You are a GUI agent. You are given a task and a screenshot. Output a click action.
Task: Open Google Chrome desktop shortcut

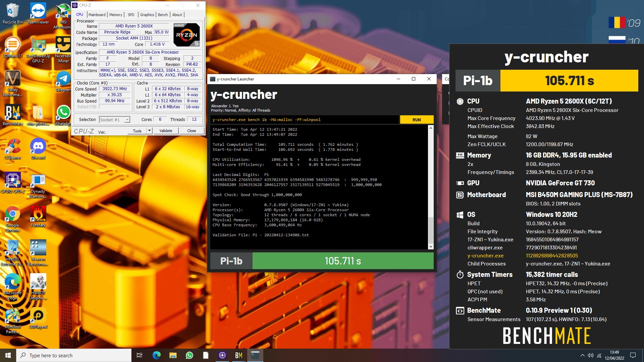(13, 219)
